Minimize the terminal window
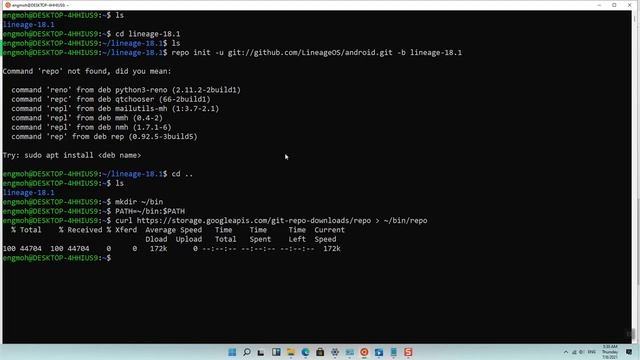 coord(599,5)
